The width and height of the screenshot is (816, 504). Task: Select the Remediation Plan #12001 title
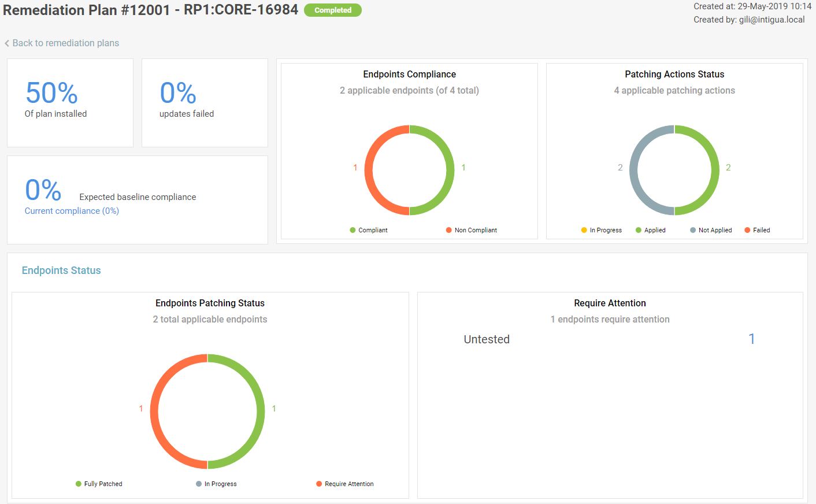(x=150, y=10)
